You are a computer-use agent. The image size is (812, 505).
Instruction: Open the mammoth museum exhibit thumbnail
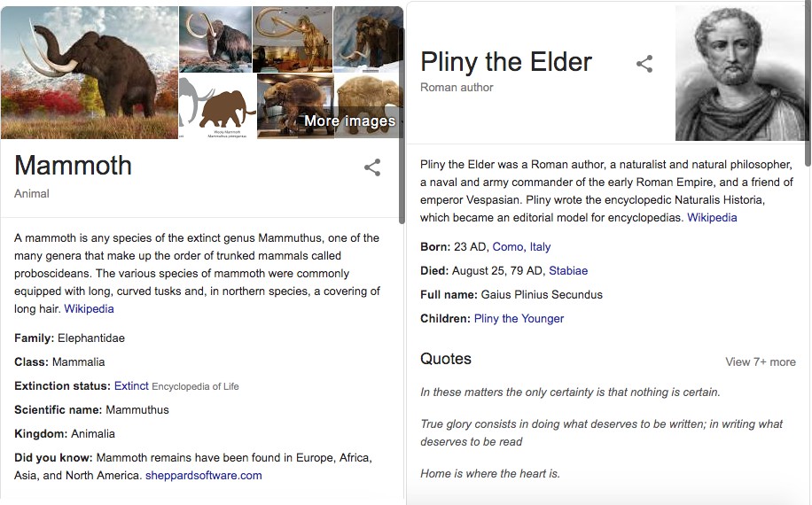295,106
